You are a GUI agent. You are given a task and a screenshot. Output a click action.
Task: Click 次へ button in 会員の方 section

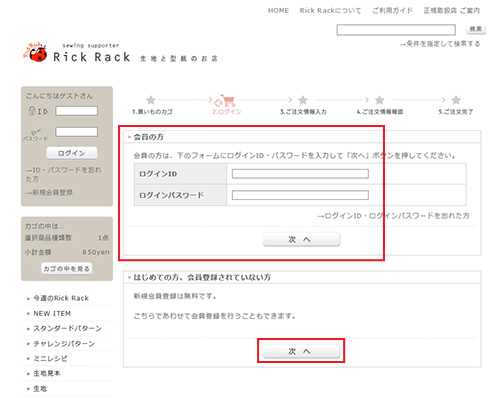301,240
